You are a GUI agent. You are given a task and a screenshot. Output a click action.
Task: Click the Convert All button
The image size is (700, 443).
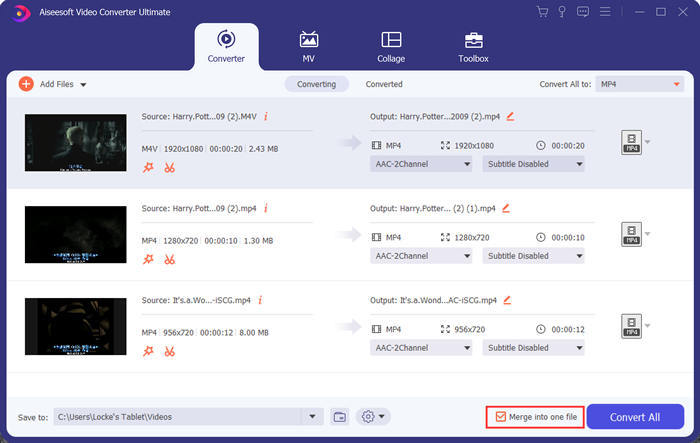click(635, 417)
